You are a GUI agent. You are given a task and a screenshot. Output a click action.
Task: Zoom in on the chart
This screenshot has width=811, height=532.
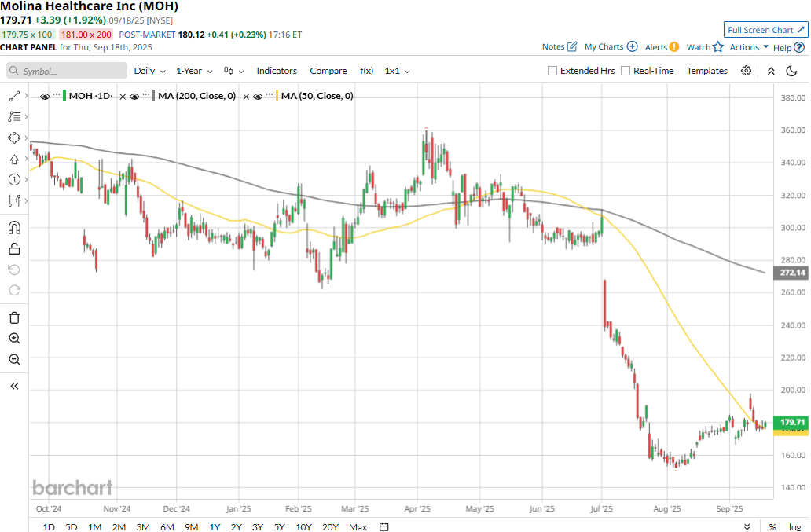[x=14, y=339]
